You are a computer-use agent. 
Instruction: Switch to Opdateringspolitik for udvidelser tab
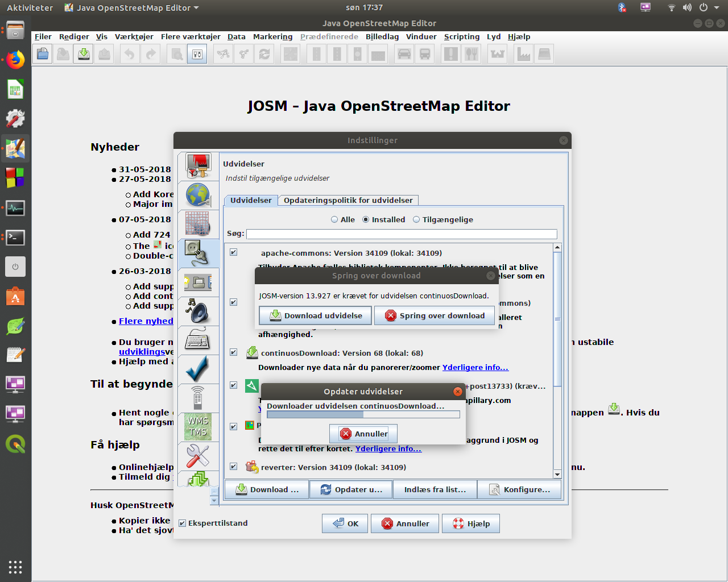click(x=348, y=200)
